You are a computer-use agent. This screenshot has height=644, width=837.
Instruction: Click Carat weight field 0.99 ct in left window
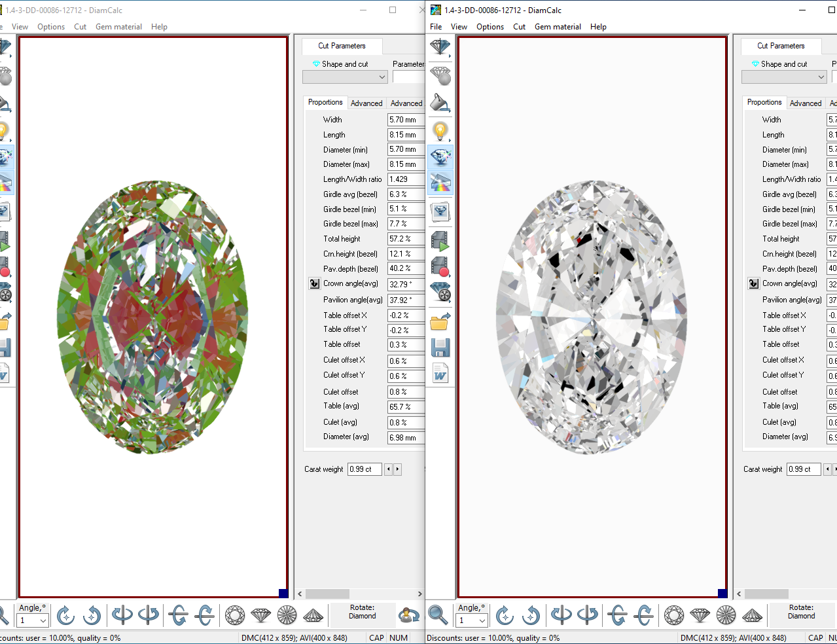point(365,469)
